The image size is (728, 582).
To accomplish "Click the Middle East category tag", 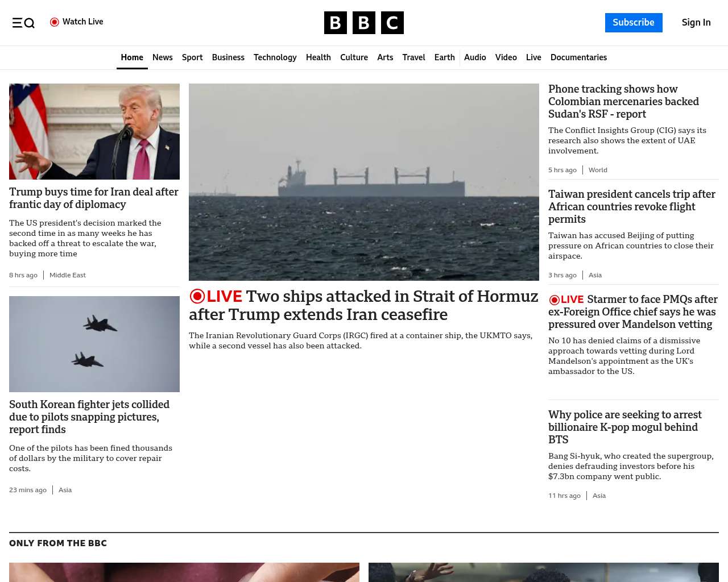I will coord(68,275).
